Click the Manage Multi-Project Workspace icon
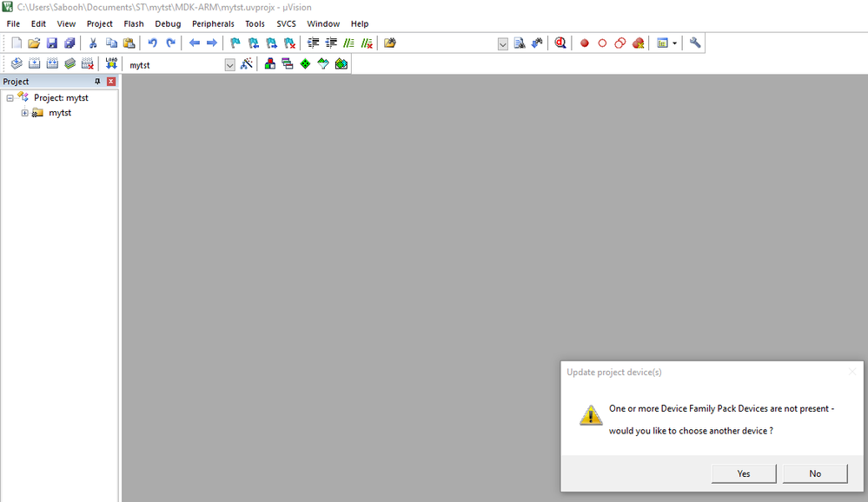Screen dimensions: 868x502 [288, 64]
